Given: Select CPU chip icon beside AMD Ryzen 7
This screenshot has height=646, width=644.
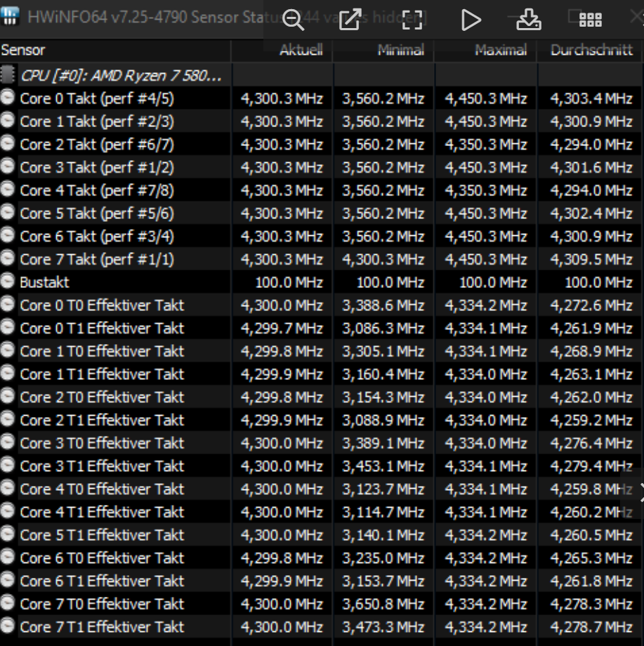Looking at the screenshot, I should tap(8, 74).
